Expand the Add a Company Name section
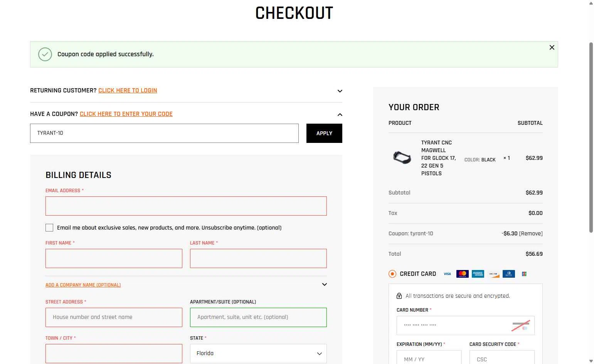The width and height of the screenshot is (594, 364). point(325,285)
